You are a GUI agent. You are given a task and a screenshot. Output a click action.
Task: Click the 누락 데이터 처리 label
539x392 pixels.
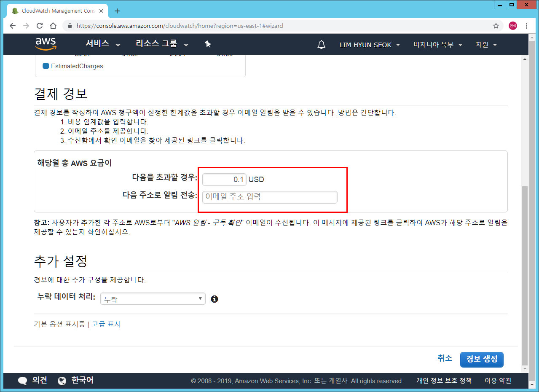tap(67, 296)
